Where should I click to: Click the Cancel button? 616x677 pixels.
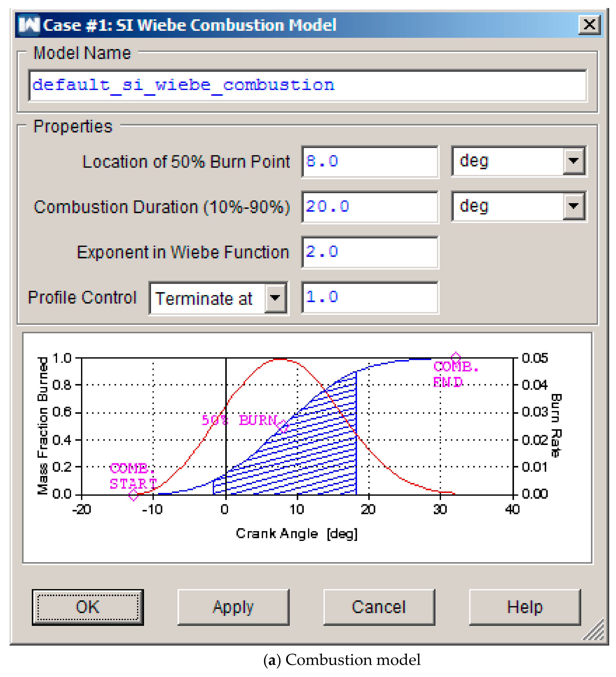379,607
